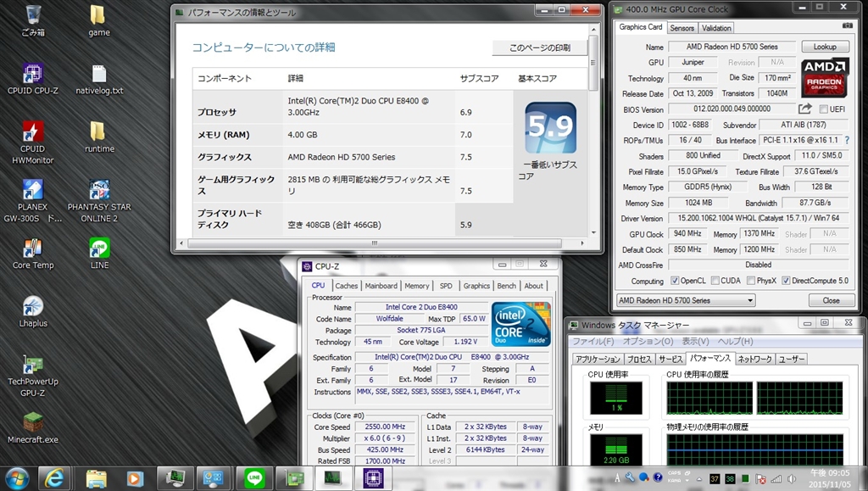
Task: Click the Driver Version field in GPU-Z
Action: [758, 218]
